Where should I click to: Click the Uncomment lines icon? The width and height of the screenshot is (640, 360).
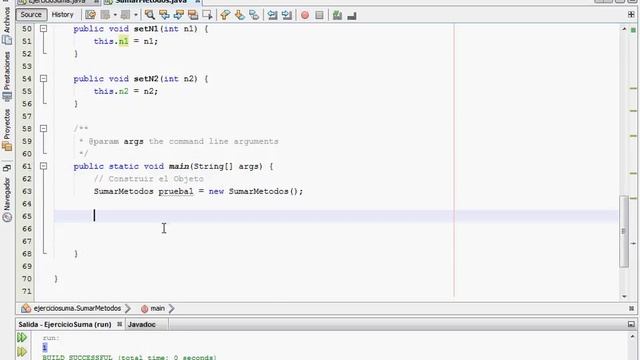pos(351,15)
